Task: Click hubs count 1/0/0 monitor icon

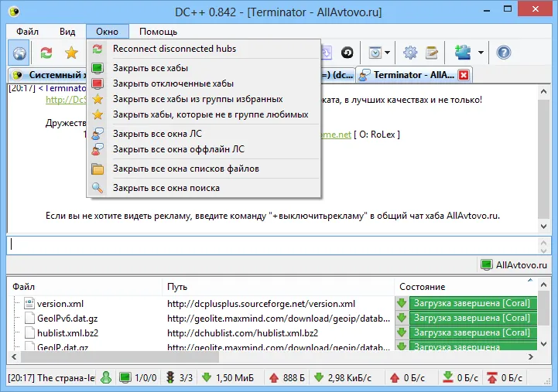Action: [125, 377]
